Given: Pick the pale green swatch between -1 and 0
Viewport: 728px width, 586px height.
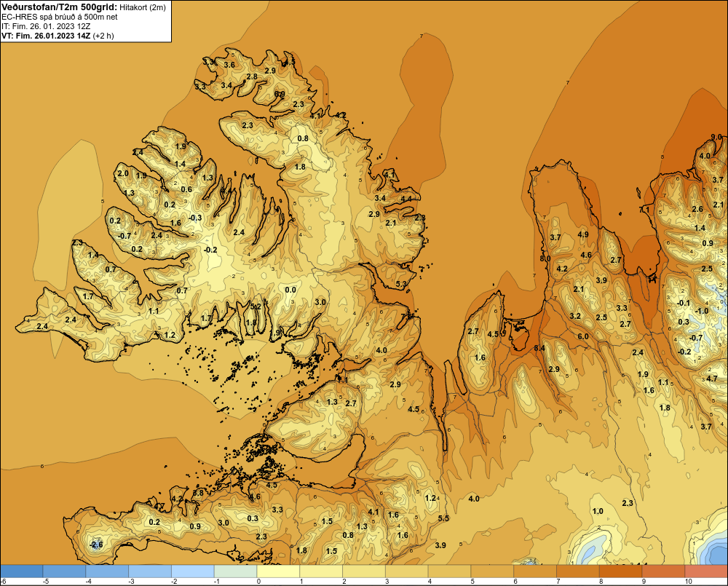Looking at the screenshot, I should pos(235,571).
